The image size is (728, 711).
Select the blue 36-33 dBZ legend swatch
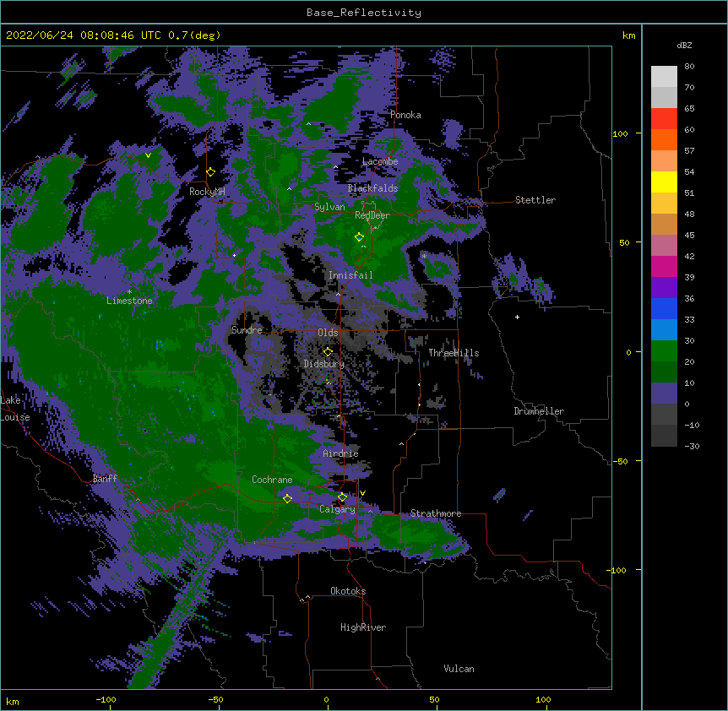coord(664,308)
